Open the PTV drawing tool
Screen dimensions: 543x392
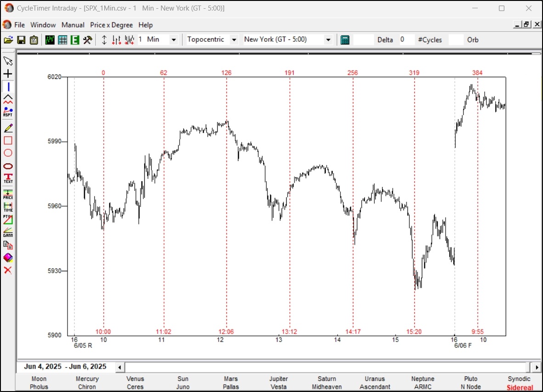coord(7,219)
